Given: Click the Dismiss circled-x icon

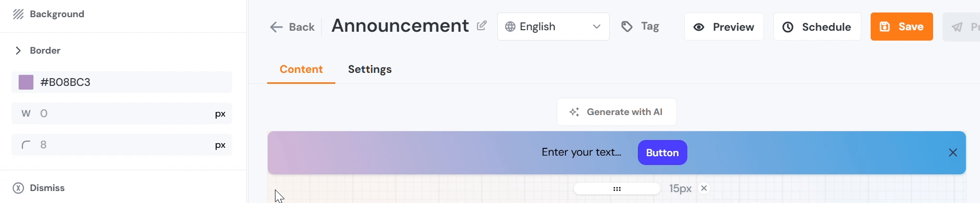Looking at the screenshot, I should [18, 188].
